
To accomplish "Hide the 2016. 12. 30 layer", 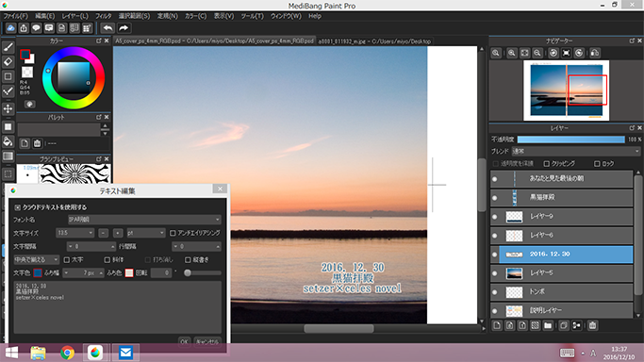I will pos(494,255).
